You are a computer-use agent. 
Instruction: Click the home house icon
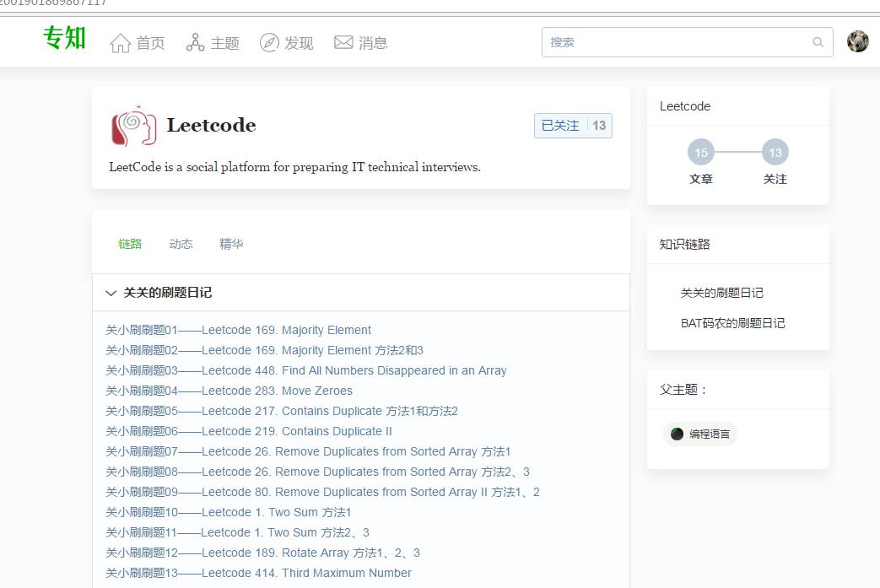120,43
